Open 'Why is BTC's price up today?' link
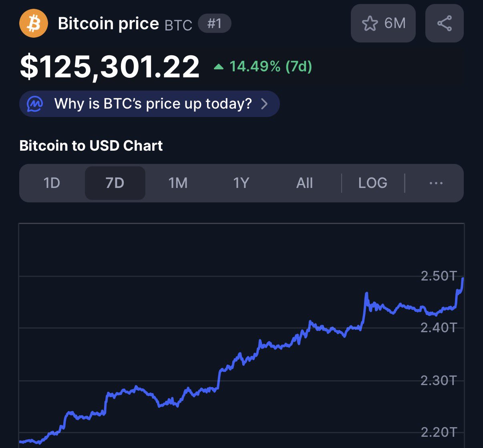The width and height of the screenshot is (483, 448). [153, 104]
